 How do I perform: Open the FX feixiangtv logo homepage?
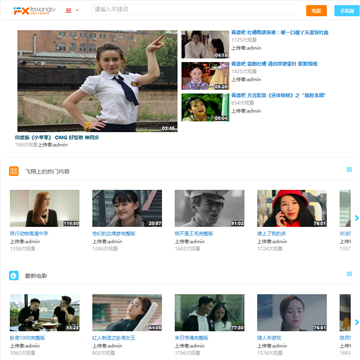click(x=34, y=10)
